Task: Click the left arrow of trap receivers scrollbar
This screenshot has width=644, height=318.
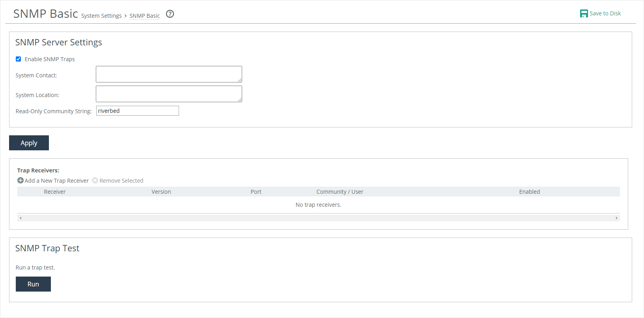Action: click(x=21, y=218)
